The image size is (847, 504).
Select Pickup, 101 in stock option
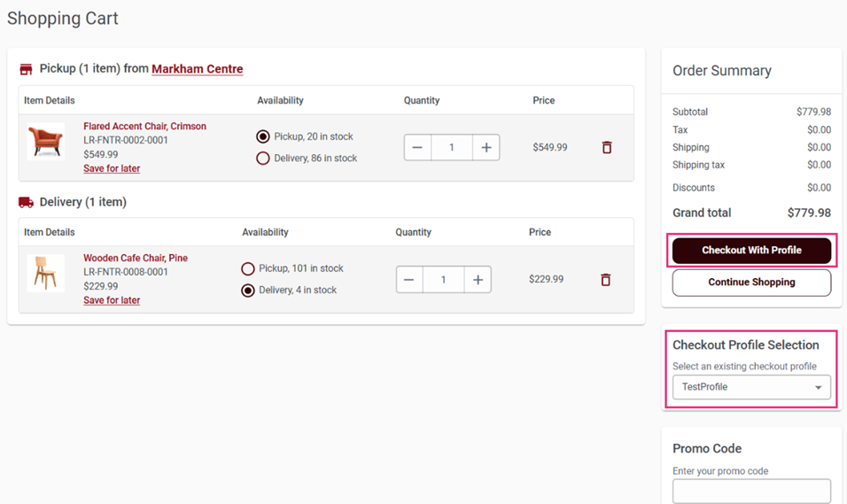(x=248, y=268)
